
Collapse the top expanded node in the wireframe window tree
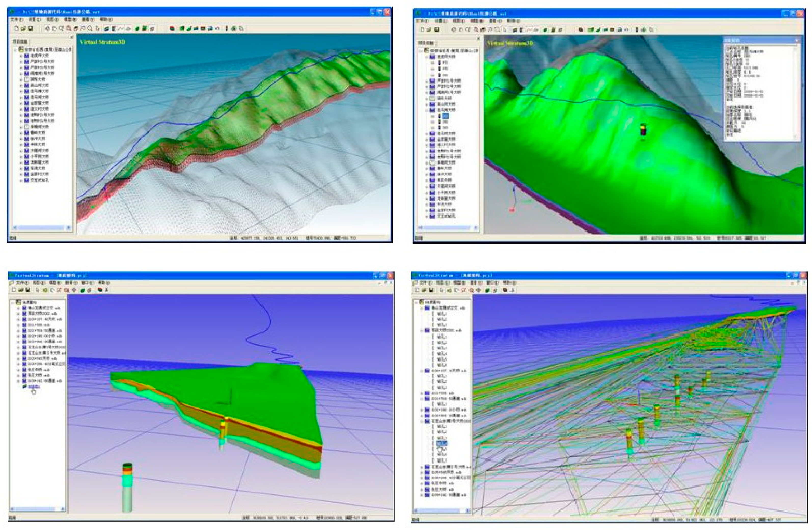(422, 308)
